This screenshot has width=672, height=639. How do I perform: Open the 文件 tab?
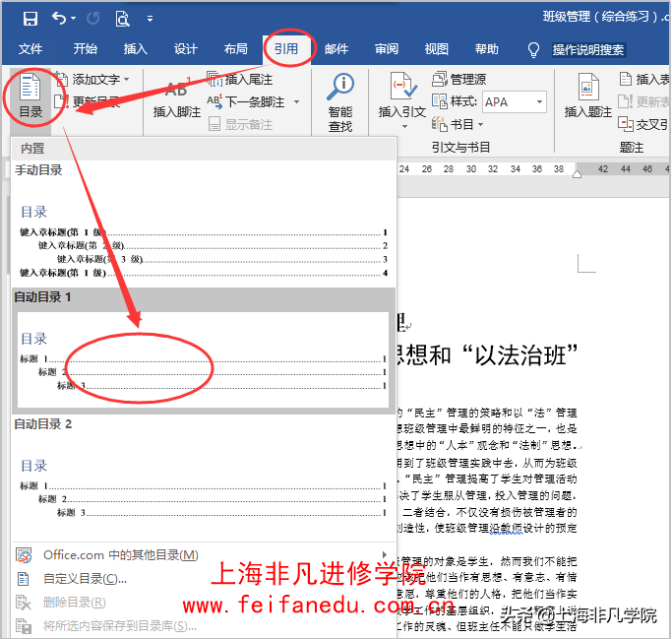point(31,49)
